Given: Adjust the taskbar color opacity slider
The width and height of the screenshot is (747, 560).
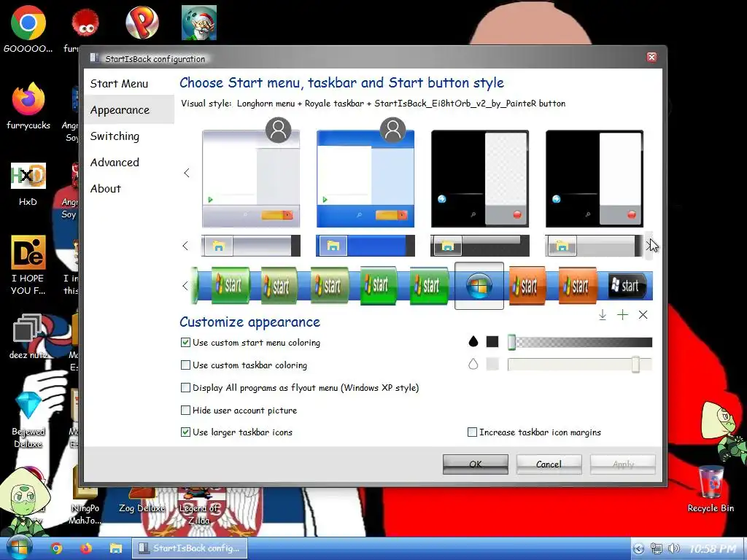Looking at the screenshot, I should [x=580, y=365].
